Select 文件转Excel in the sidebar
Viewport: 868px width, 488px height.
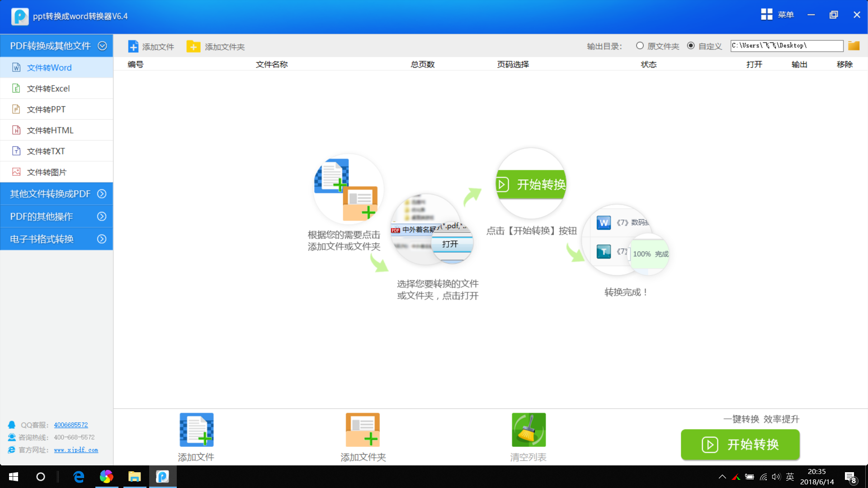pos(48,89)
